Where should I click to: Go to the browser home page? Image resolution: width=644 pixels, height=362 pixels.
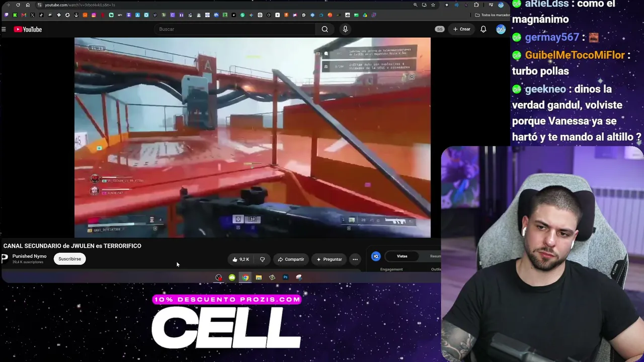(28, 5)
